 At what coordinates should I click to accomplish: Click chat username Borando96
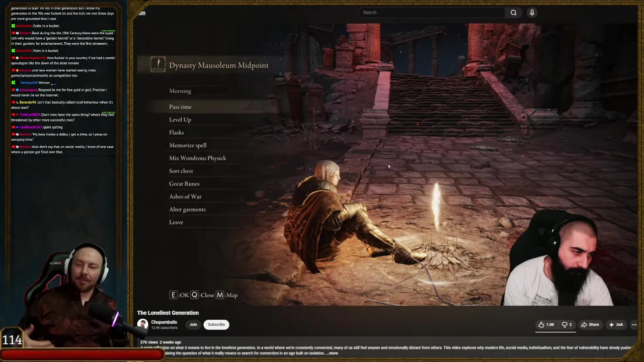pyautogui.click(x=28, y=102)
